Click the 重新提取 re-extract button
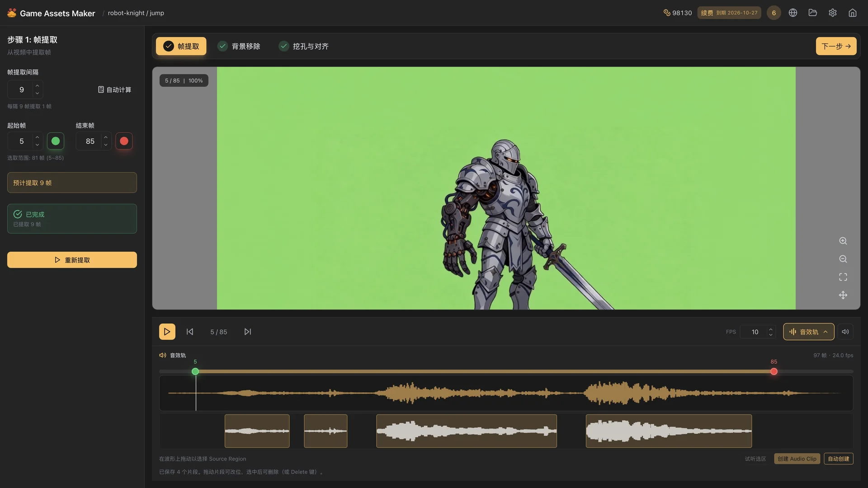 pos(72,260)
